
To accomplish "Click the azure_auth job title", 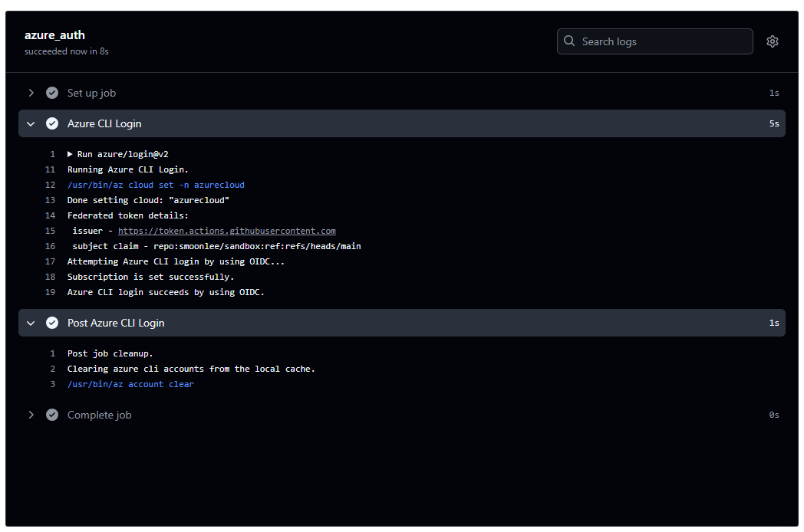I will pos(55,34).
